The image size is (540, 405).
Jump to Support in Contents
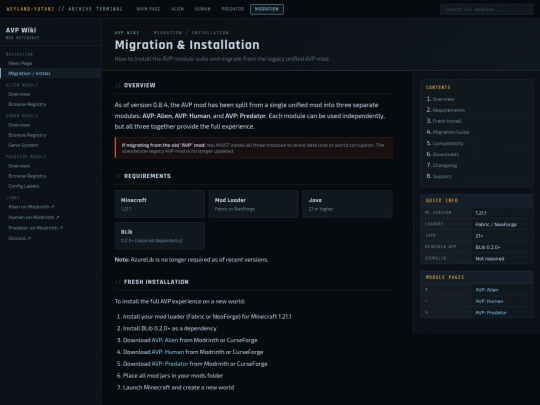(x=442, y=176)
